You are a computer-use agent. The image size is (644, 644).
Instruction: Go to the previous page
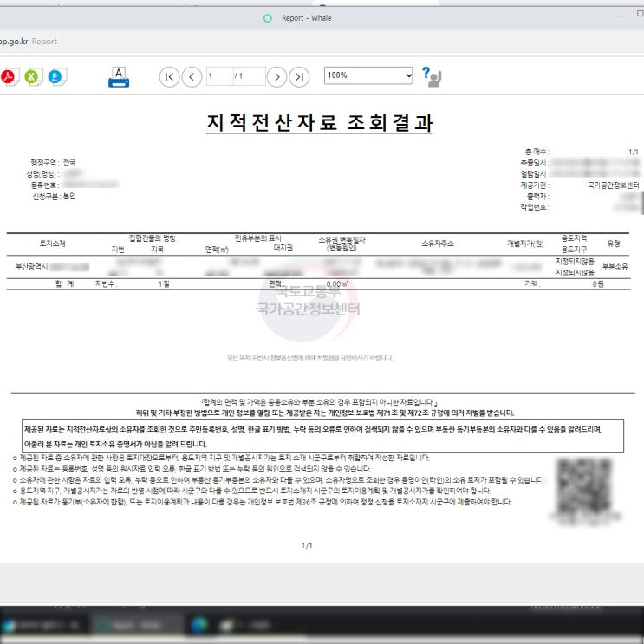192,77
